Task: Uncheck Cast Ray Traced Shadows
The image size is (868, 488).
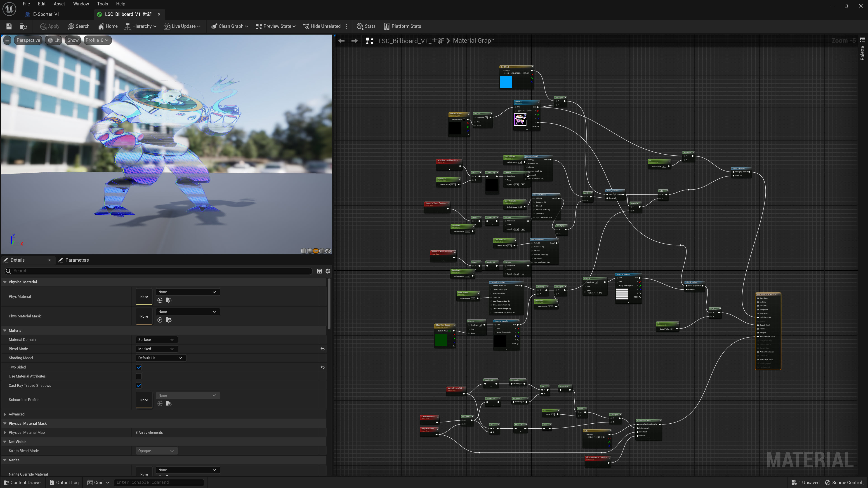Action: point(139,386)
